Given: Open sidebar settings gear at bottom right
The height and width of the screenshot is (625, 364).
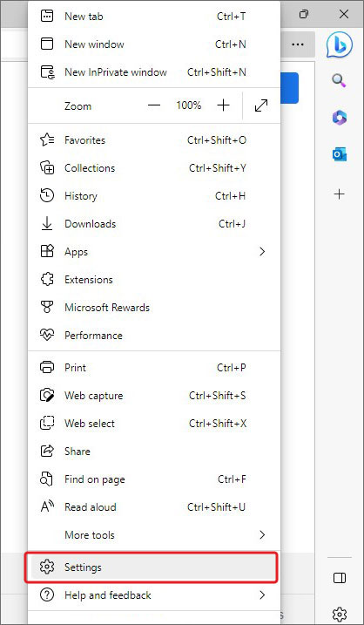Looking at the screenshot, I should point(340,613).
